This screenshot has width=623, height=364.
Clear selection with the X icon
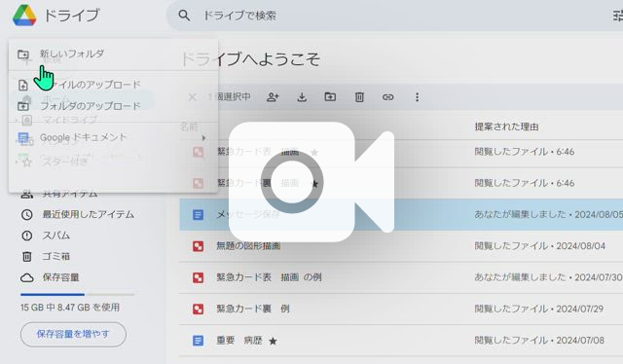[x=192, y=97]
